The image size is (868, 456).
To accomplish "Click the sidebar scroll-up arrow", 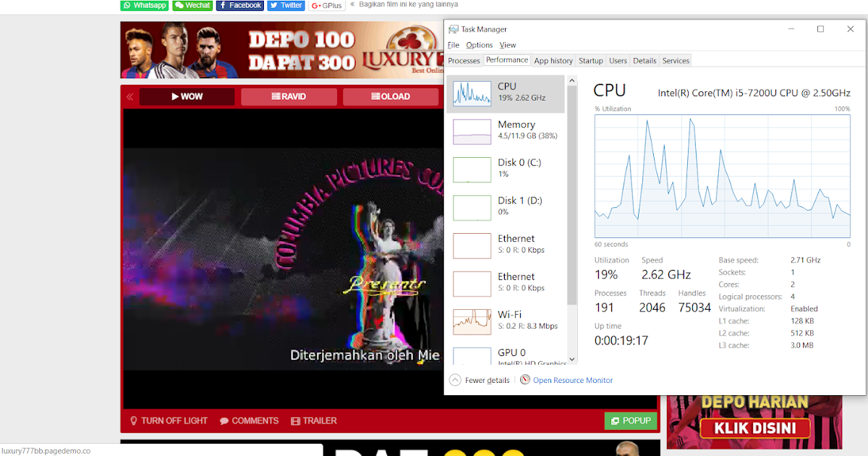I will pos(572,80).
